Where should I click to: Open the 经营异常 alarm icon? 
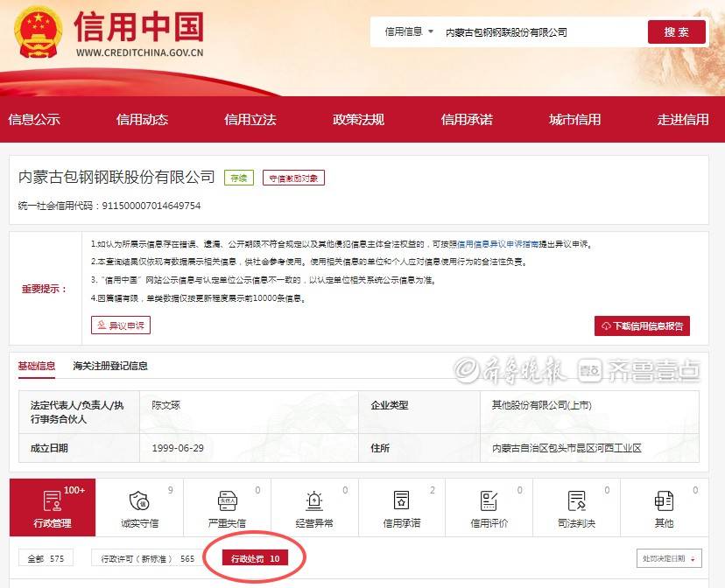(x=314, y=500)
